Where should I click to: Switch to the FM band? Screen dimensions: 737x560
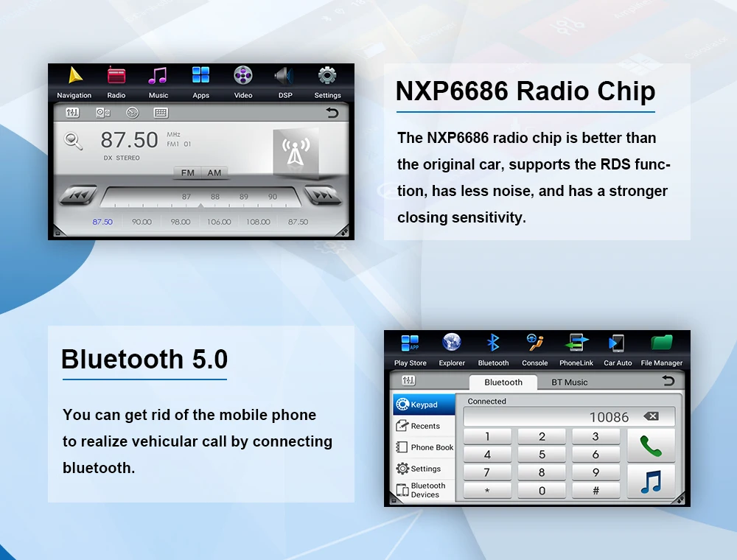click(x=187, y=173)
